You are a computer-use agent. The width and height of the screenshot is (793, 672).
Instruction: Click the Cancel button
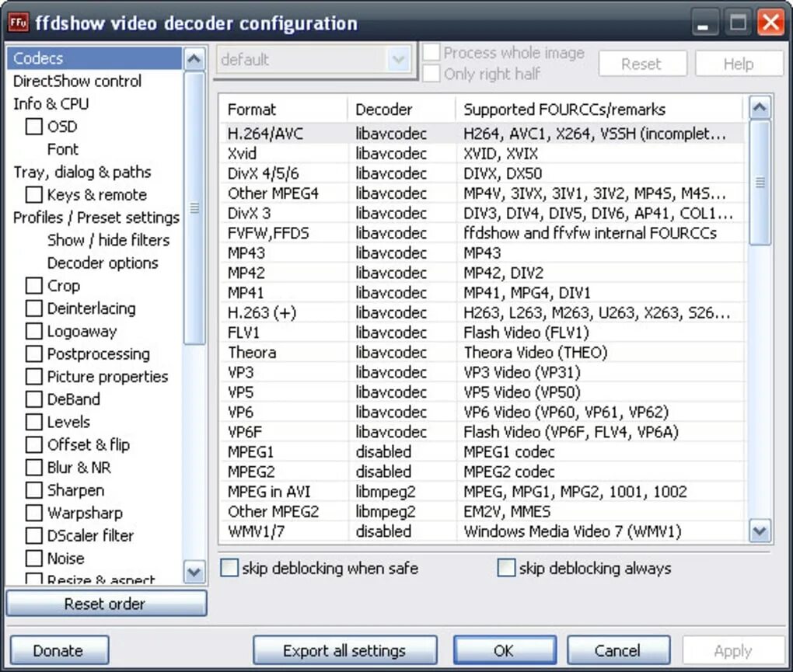pos(618,650)
